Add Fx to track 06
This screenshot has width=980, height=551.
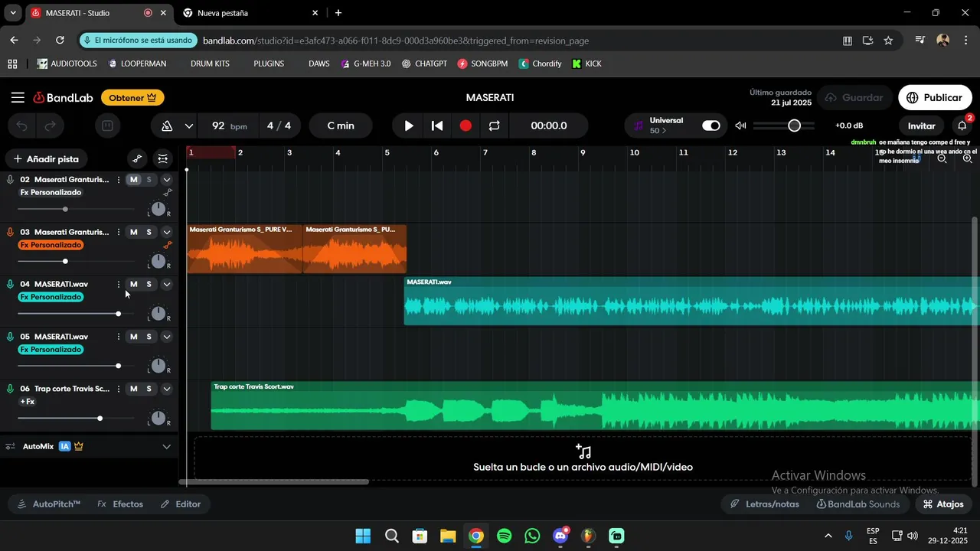tap(28, 402)
